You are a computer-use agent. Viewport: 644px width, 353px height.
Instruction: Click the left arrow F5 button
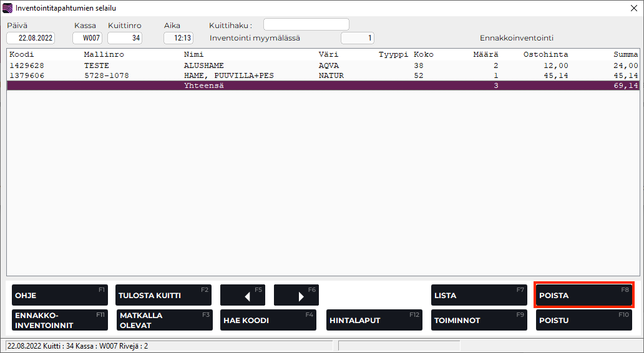pyautogui.click(x=243, y=296)
